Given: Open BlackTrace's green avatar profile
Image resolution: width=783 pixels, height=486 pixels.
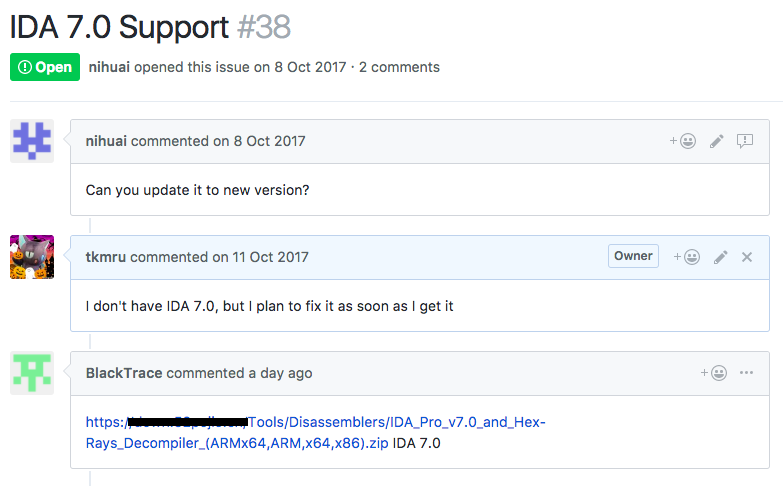Looking at the screenshot, I should 32,373.
